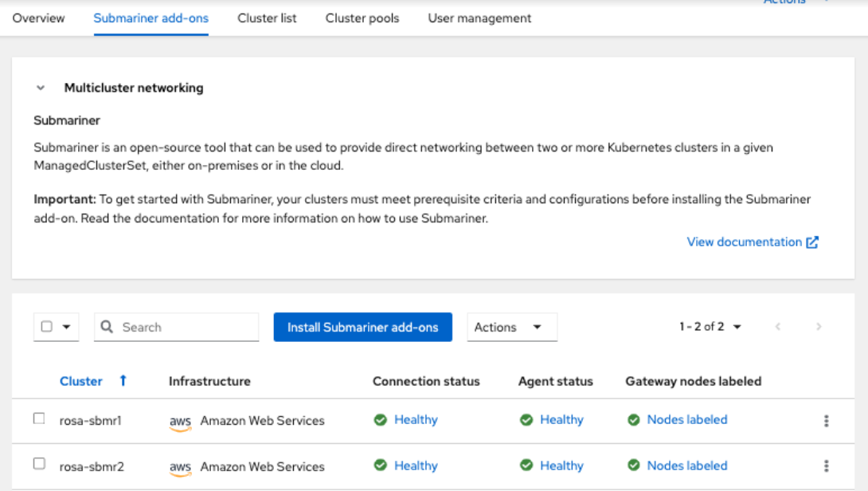
Task: Go to previous page arrow
Action: tap(778, 327)
